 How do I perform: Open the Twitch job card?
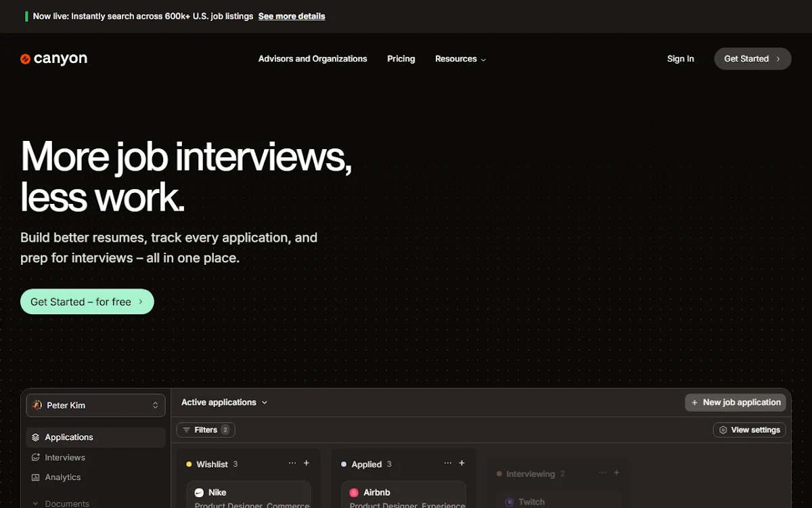tap(559, 500)
